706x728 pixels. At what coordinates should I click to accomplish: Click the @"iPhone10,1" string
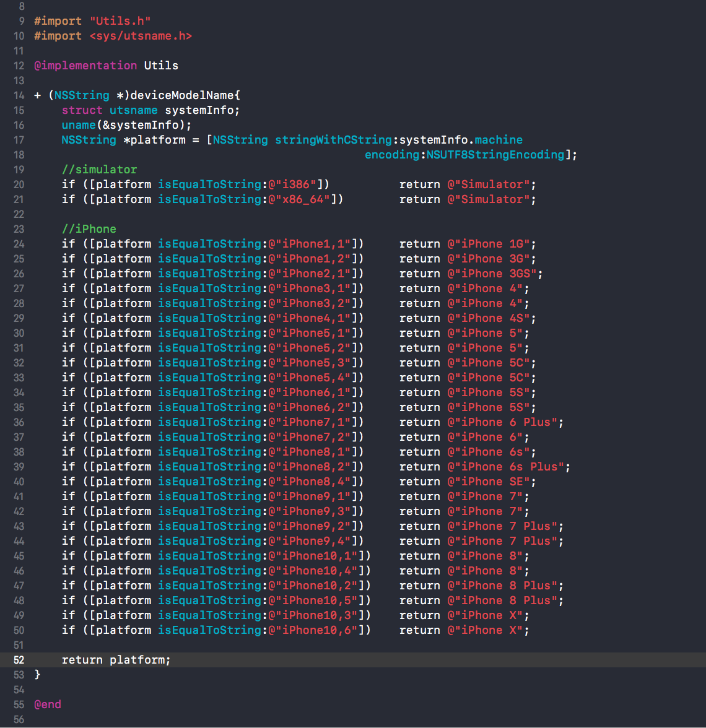pyautogui.click(x=313, y=556)
